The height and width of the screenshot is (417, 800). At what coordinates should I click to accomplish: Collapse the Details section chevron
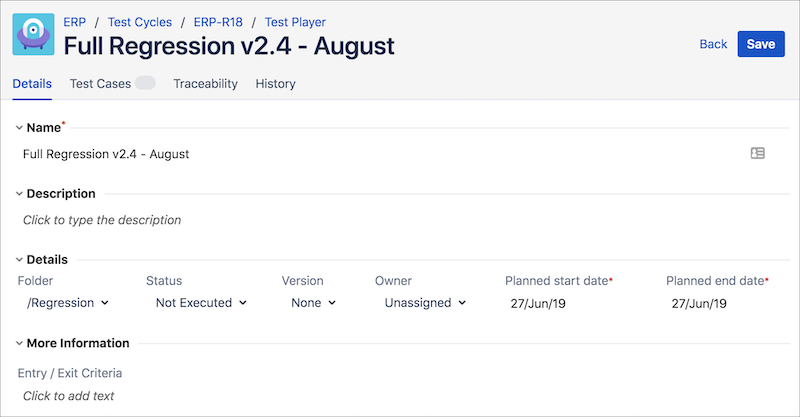(x=19, y=259)
